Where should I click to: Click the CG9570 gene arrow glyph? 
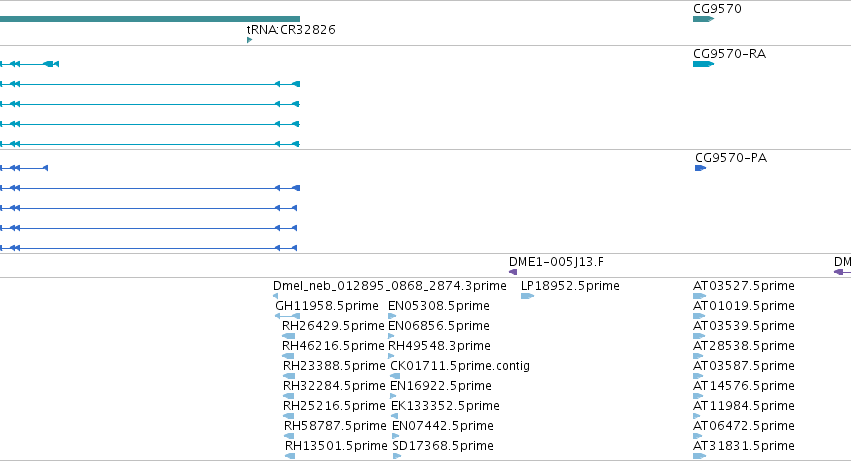703,19
